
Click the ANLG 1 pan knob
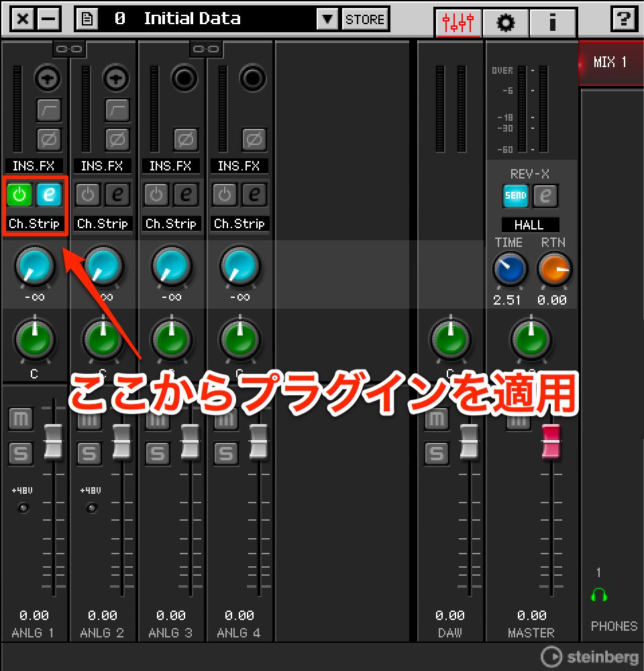click(x=34, y=340)
